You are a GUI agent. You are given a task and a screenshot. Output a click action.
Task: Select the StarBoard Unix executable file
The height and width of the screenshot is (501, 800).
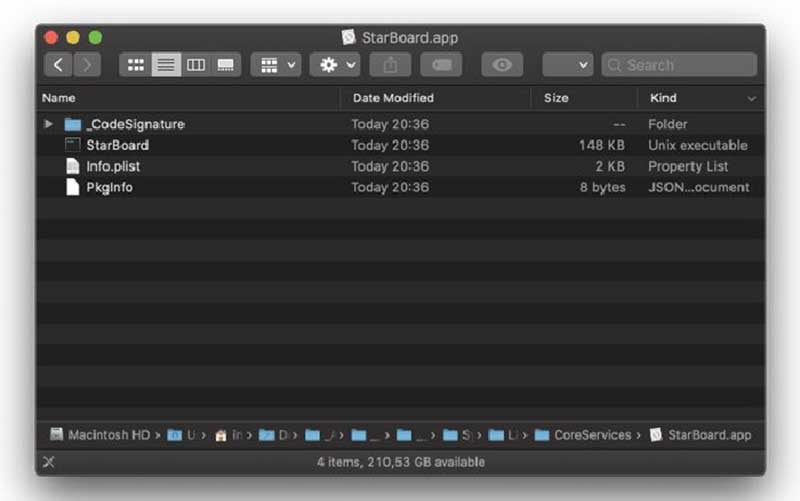tap(116, 145)
